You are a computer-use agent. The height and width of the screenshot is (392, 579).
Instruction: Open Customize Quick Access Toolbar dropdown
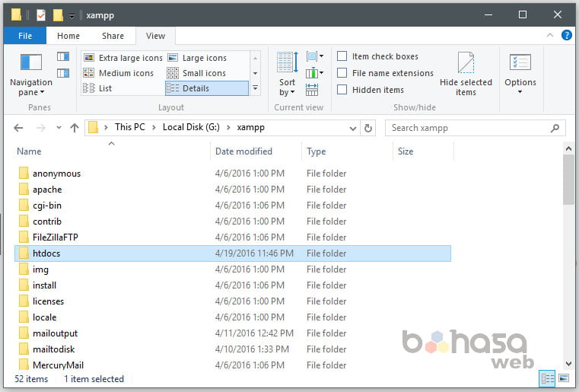coord(72,15)
